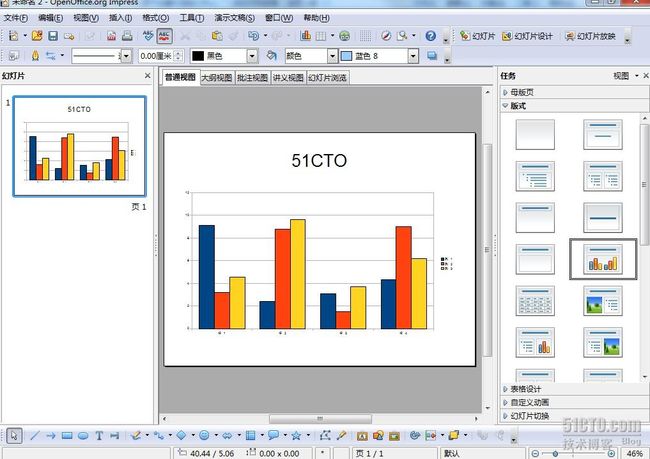Open the 视图(V) menu
The height and width of the screenshot is (459, 650).
(86, 18)
